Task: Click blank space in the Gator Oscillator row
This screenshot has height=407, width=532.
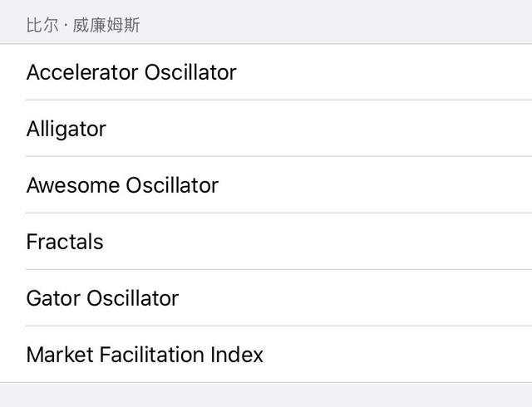Action: [355, 298]
